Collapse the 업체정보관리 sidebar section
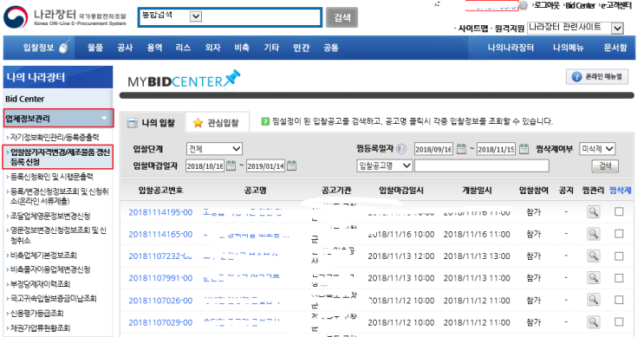This screenshot has width=644, height=337. tap(58, 119)
